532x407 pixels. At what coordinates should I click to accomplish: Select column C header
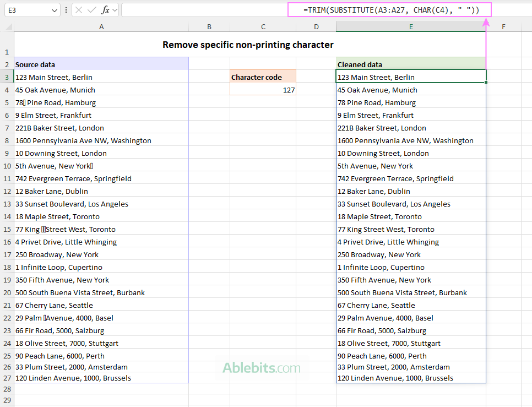(263, 27)
